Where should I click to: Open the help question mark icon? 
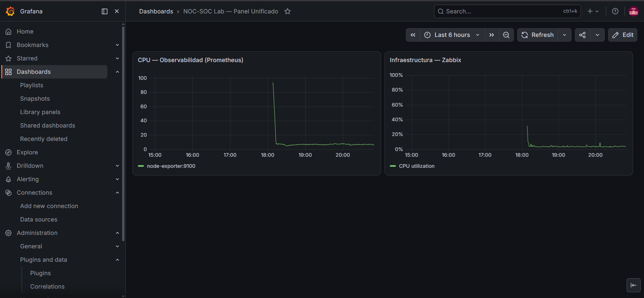coord(615,11)
